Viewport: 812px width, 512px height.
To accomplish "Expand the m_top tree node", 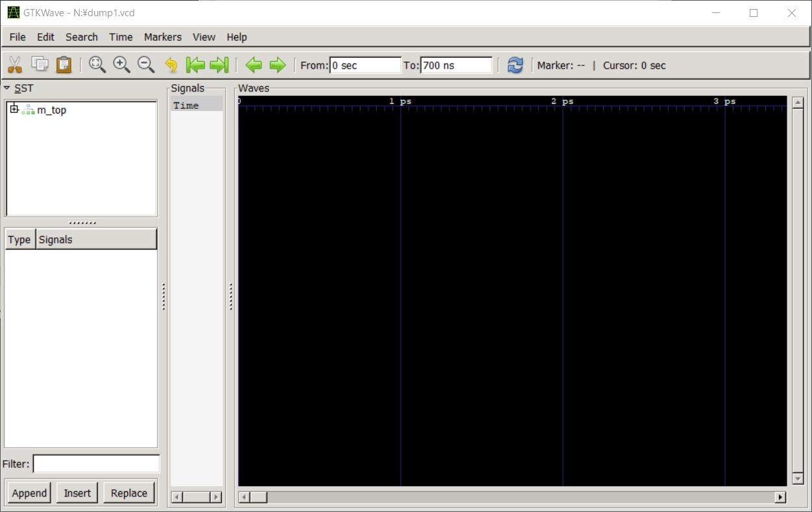I will [14, 109].
